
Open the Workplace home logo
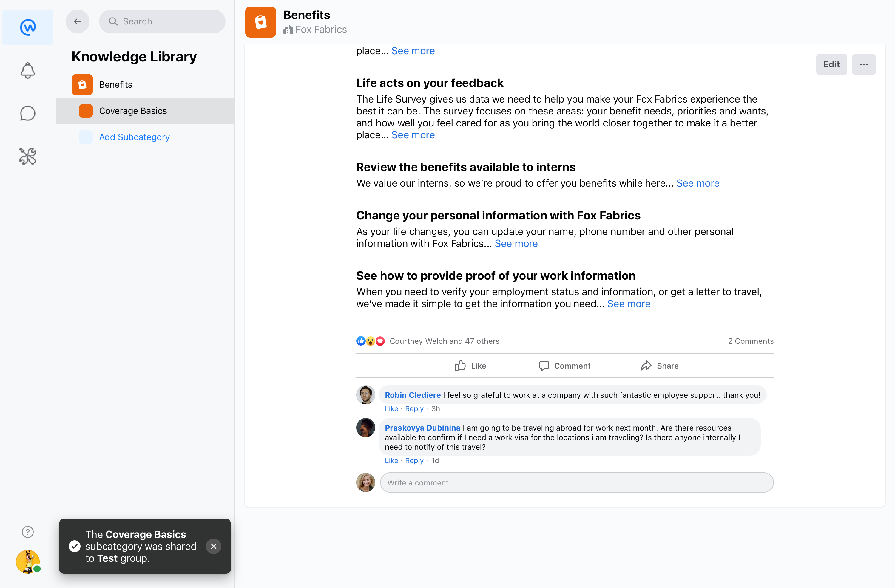pos(28,27)
